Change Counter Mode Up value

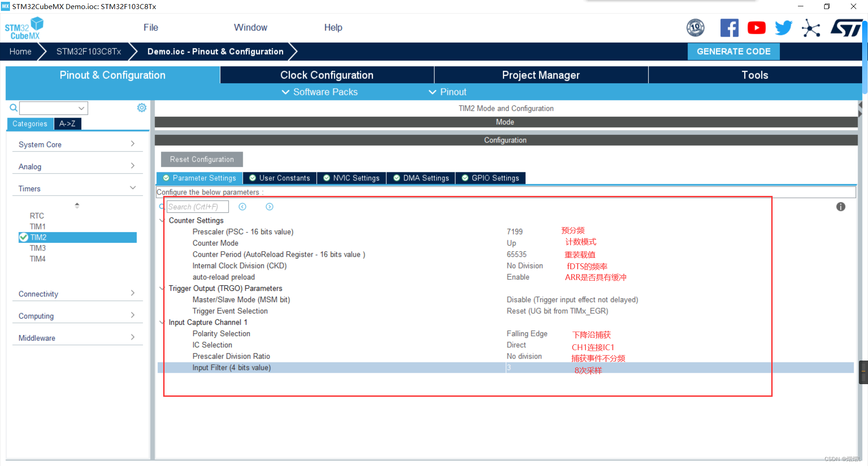pyautogui.click(x=511, y=243)
